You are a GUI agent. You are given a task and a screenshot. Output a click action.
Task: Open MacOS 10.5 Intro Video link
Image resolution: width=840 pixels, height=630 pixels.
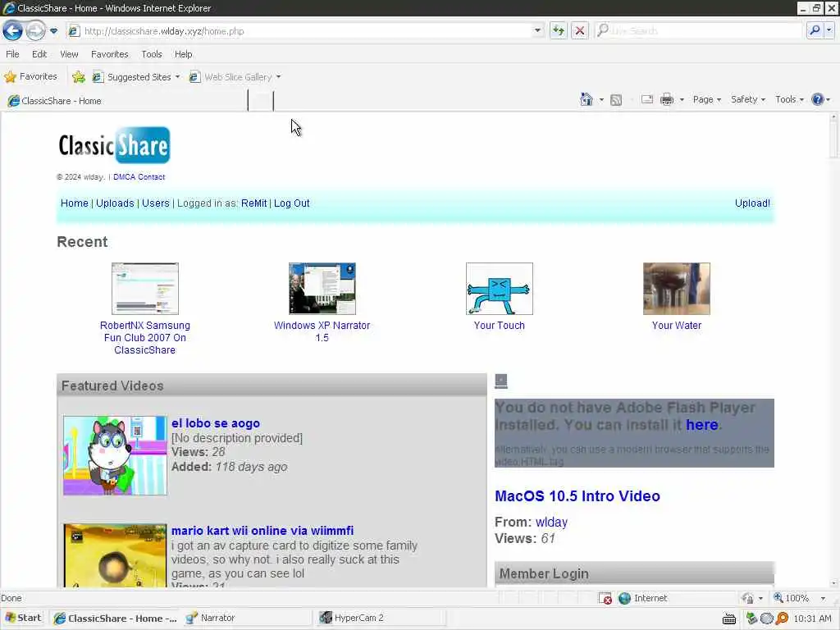click(577, 496)
